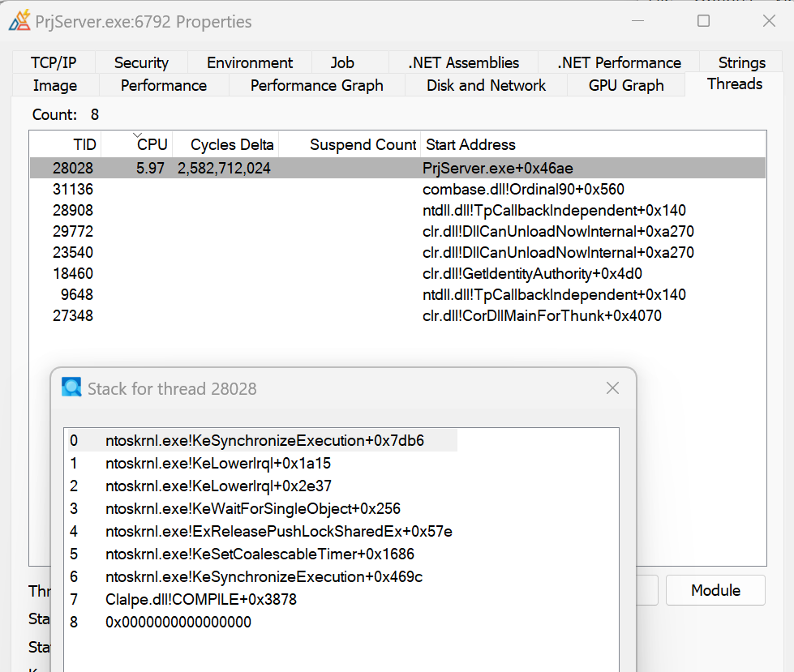Screen dimensions: 794x672
Task: Open the Strings tab
Action: 741,62
